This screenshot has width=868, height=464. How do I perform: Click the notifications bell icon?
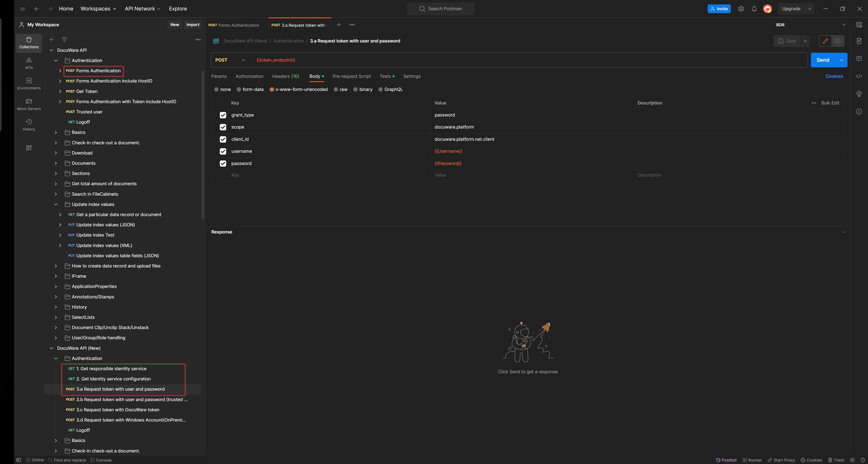tap(754, 9)
